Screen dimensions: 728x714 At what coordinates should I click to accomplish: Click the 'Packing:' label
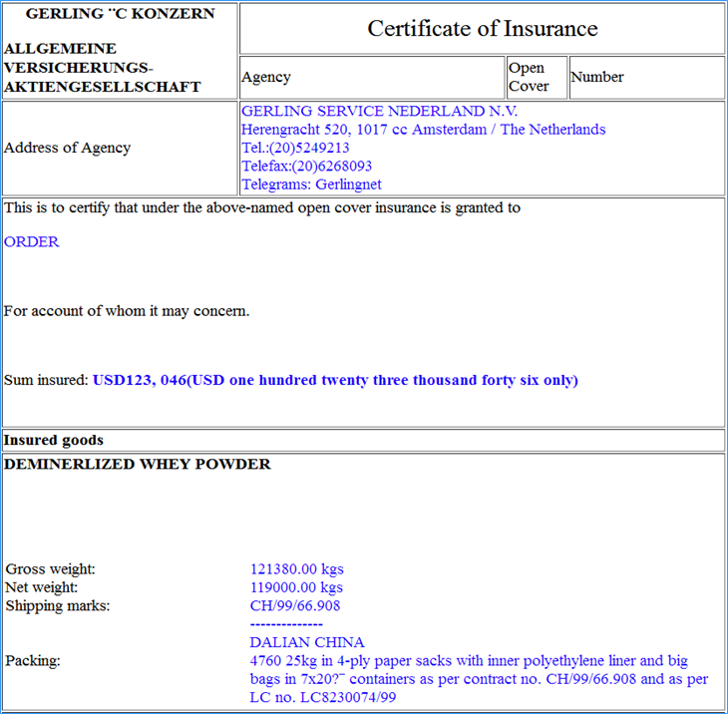click(33, 660)
